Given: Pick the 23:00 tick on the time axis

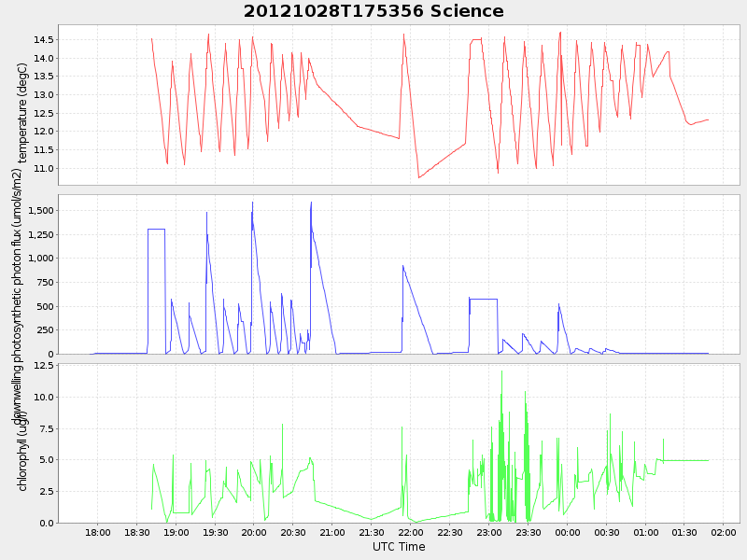Looking at the screenshot, I should (489, 532).
